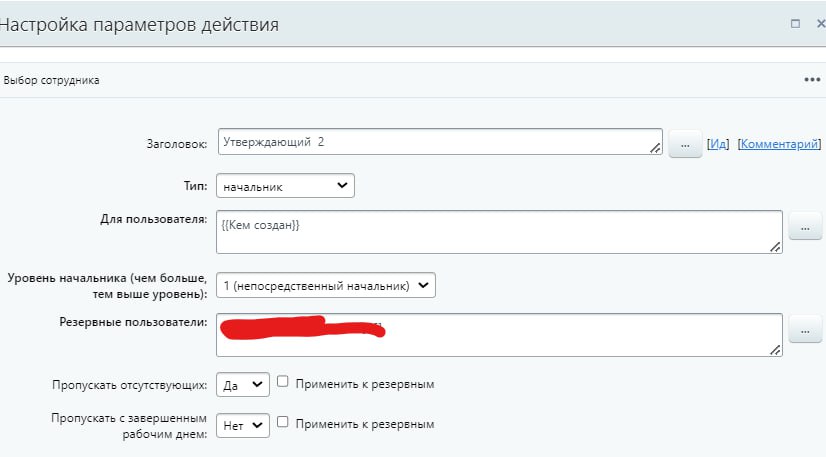Screen dimensions: 826x457
Task: Click into the Заголовок text field
Action: coord(430,142)
